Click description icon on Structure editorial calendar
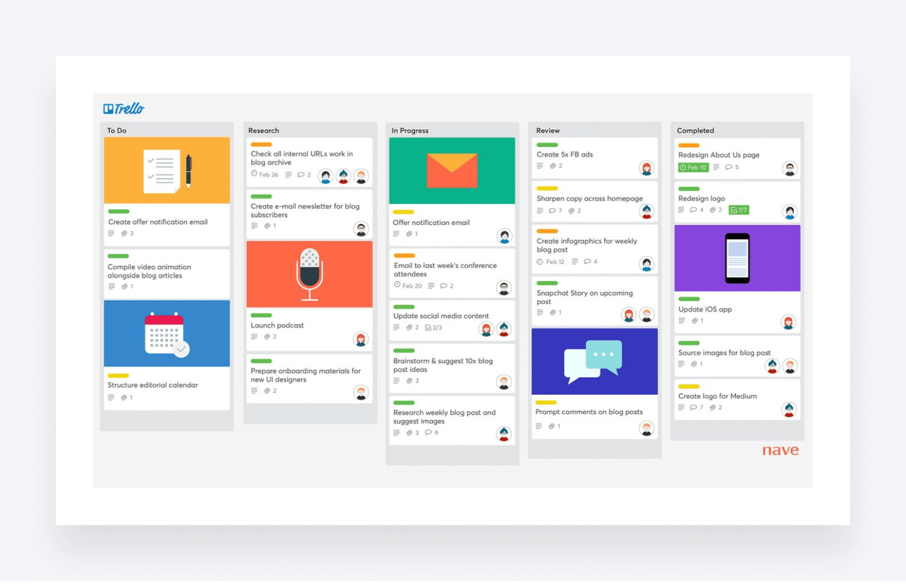The image size is (906, 588). [x=111, y=398]
